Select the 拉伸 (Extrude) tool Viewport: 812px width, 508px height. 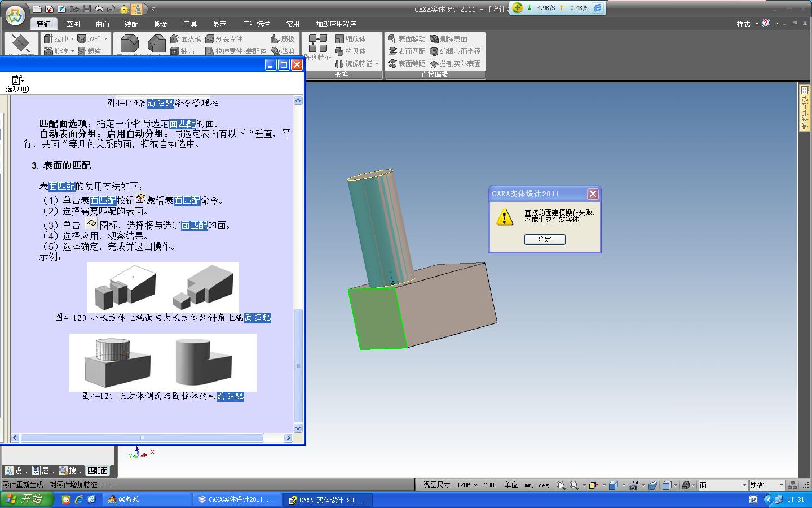click(56, 38)
